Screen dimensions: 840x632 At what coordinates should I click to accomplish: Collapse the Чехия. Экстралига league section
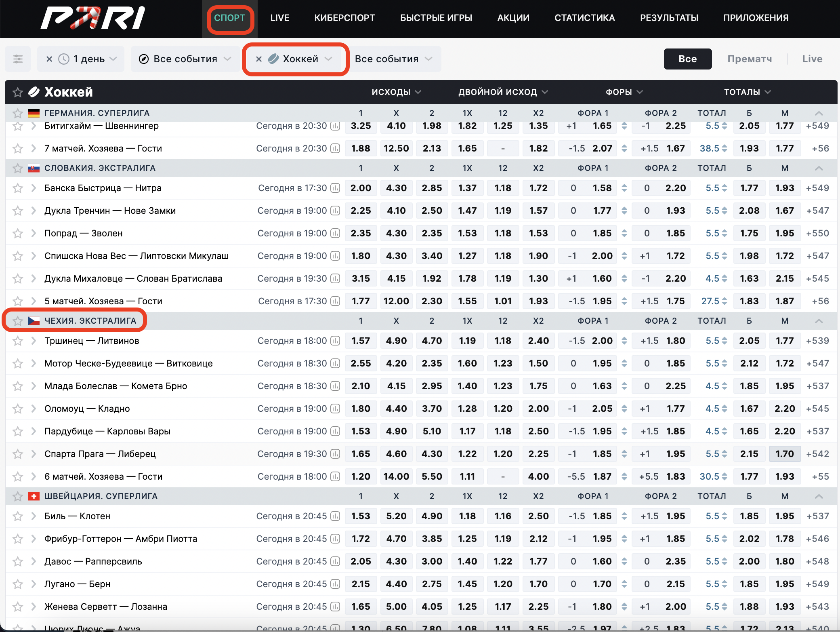pos(819,321)
